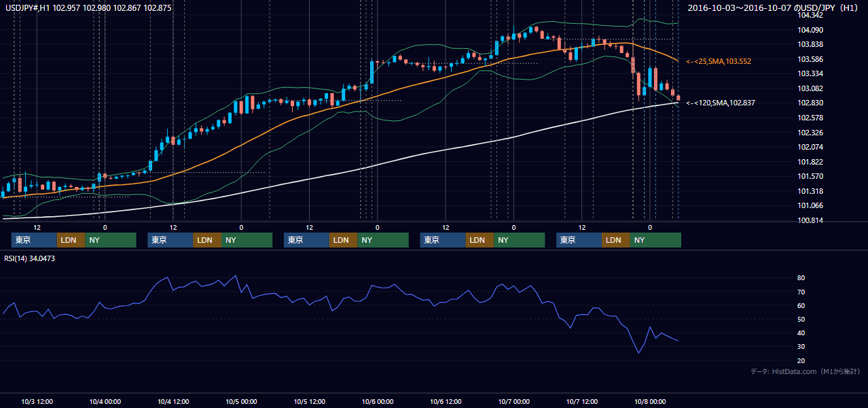
Task: Select RSI scale value 50
Action: pyautogui.click(x=801, y=319)
